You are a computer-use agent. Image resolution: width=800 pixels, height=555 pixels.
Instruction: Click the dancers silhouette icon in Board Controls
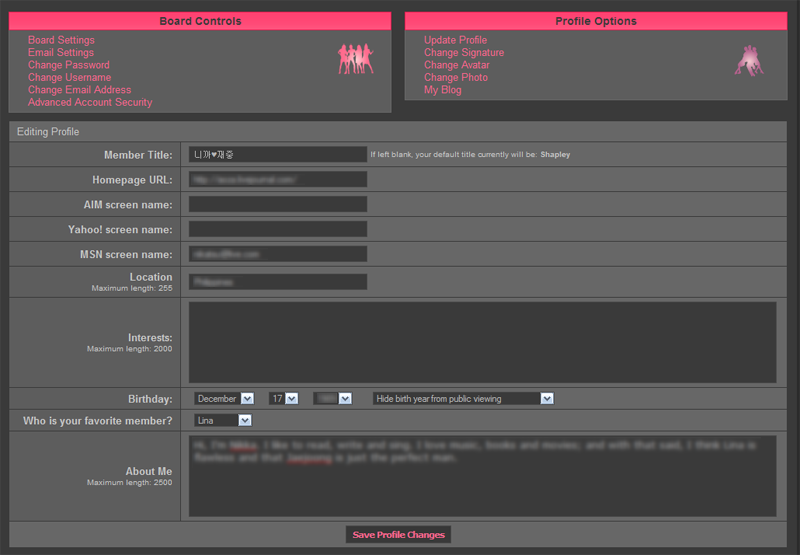pyautogui.click(x=356, y=58)
